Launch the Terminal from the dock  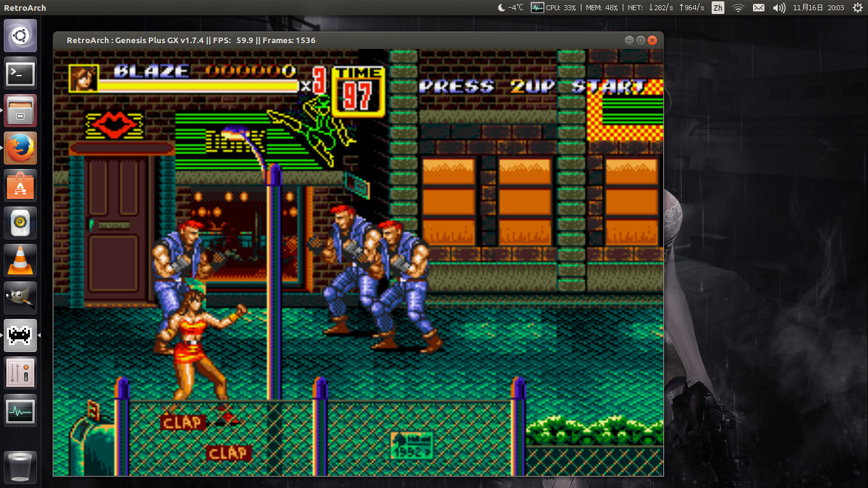(x=20, y=74)
